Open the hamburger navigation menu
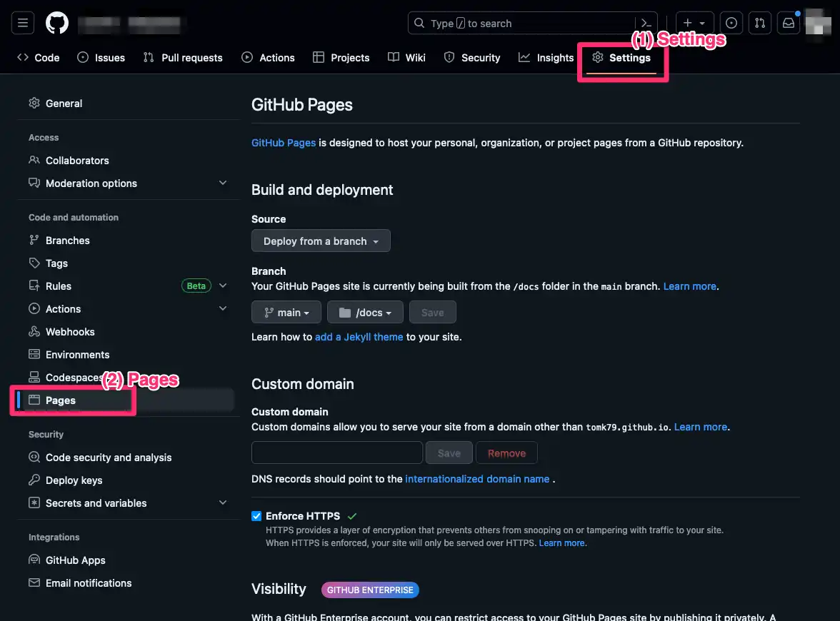 22,23
